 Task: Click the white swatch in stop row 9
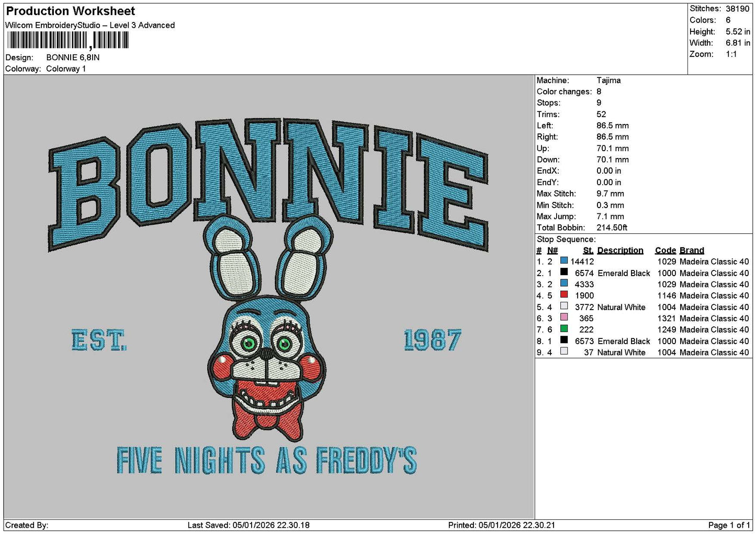[564, 351]
